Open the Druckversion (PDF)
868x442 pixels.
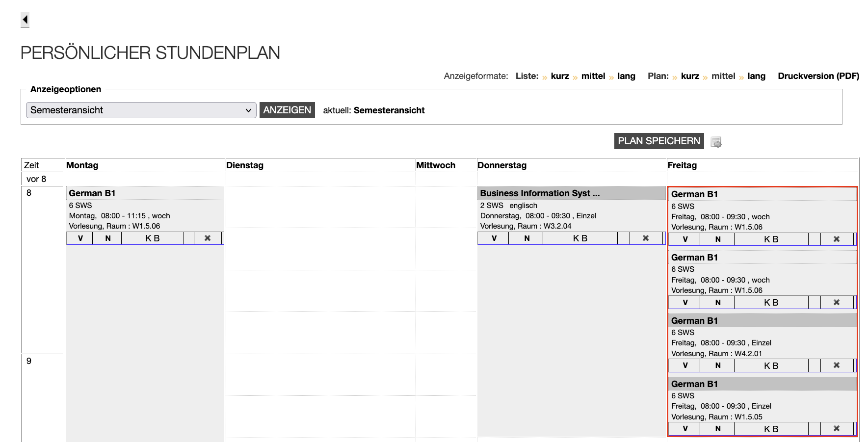[818, 76]
